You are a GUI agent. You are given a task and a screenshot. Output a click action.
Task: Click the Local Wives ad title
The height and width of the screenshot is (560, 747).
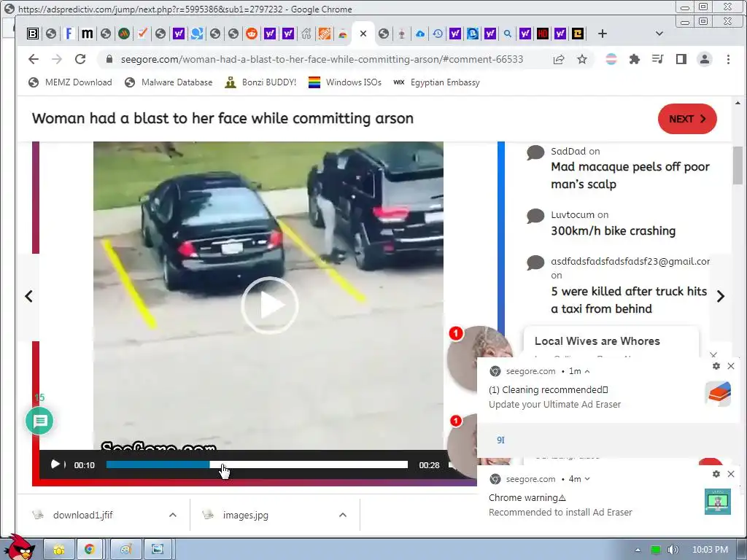click(x=597, y=341)
